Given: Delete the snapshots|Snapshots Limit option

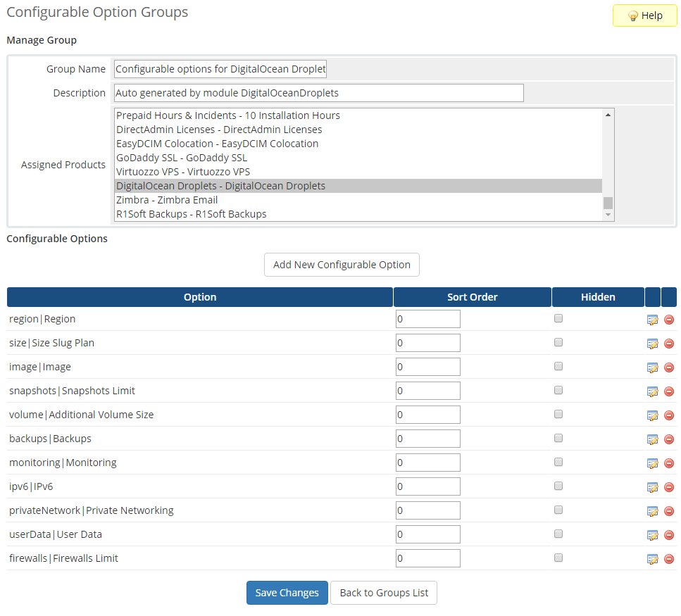Looking at the screenshot, I should pyautogui.click(x=669, y=391).
